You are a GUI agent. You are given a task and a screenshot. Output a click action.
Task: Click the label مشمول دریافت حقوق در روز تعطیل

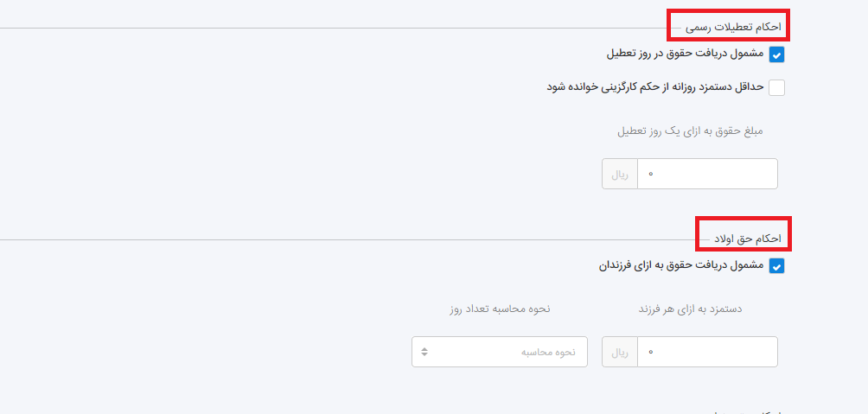tap(685, 54)
